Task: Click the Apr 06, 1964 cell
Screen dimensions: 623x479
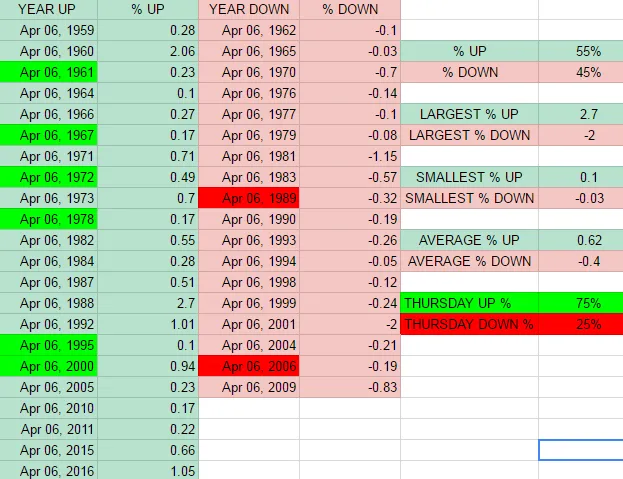Action: coord(48,93)
